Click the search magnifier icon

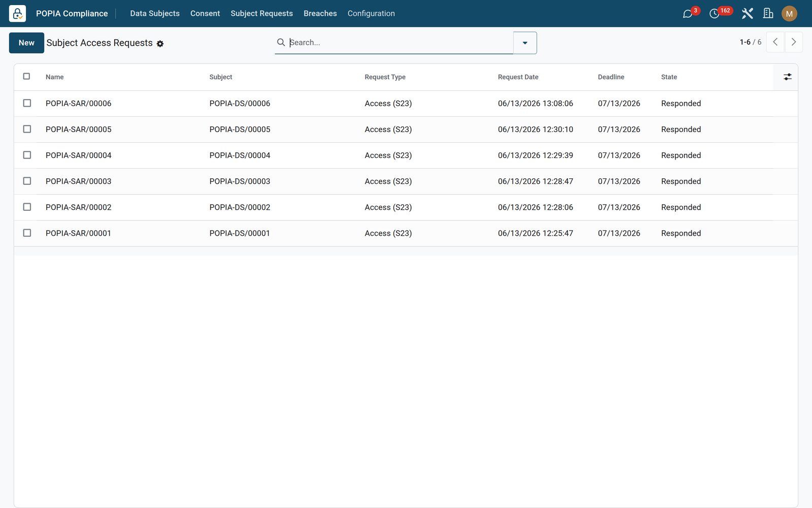[x=281, y=42]
